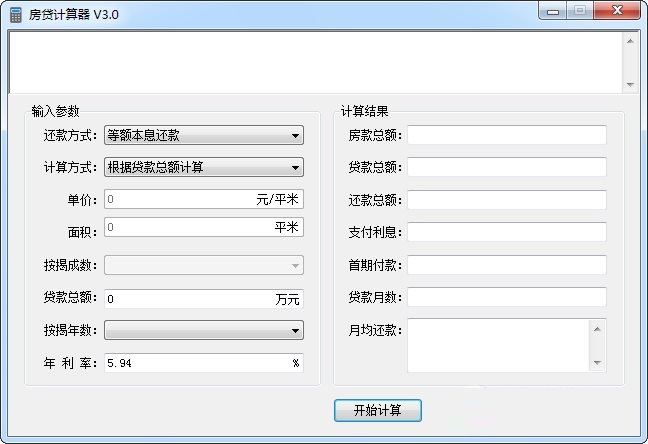Click the 首期付款 result field

click(x=507, y=265)
